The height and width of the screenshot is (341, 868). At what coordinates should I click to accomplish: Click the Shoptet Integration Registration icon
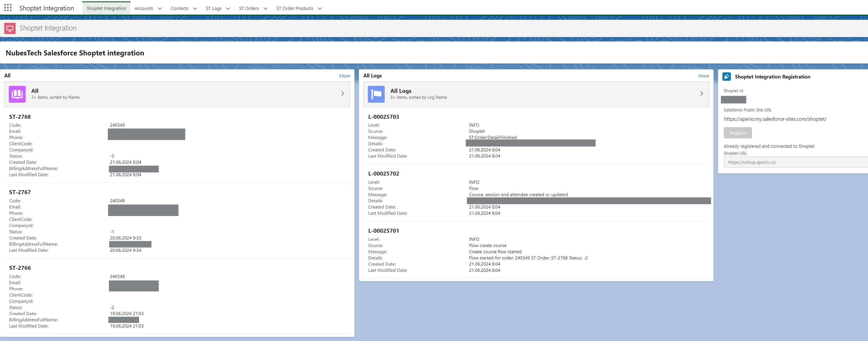pyautogui.click(x=727, y=77)
